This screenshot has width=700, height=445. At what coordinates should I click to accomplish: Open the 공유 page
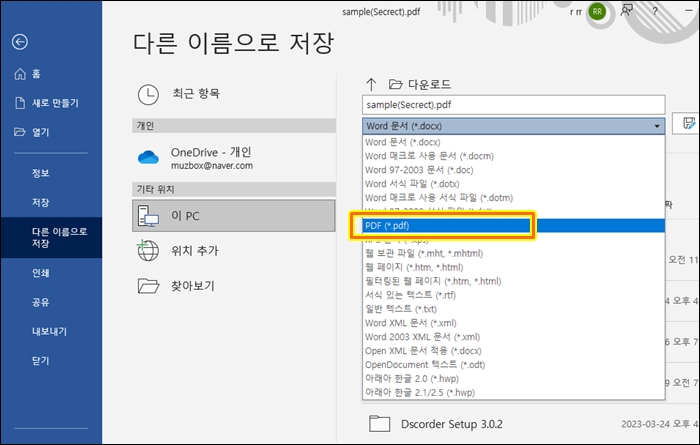[x=40, y=302]
